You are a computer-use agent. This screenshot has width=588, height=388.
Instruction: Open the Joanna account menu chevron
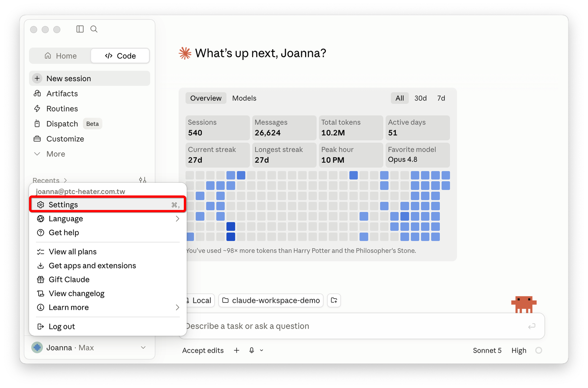[143, 348]
